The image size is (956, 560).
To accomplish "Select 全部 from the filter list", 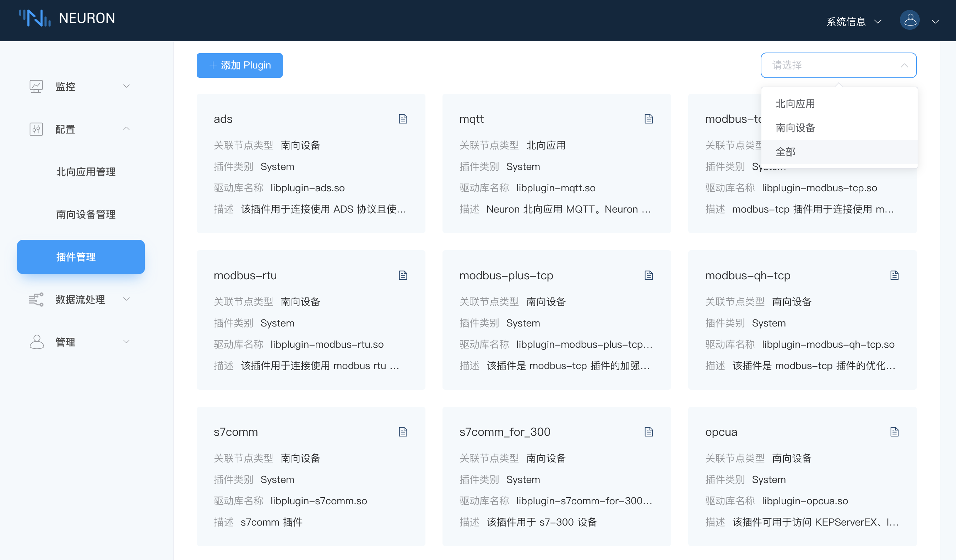I will (x=840, y=152).
